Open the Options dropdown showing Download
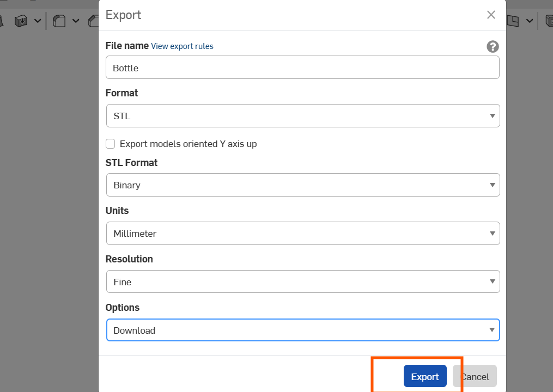553x392 pixels. [302, 330]
